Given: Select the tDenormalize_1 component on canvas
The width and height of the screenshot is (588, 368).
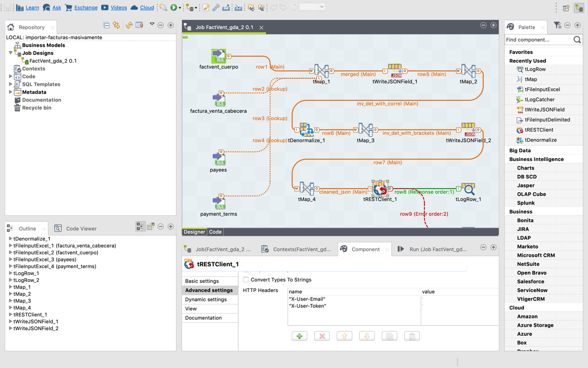Looking at the screenshot, I should tap(306, 130).
